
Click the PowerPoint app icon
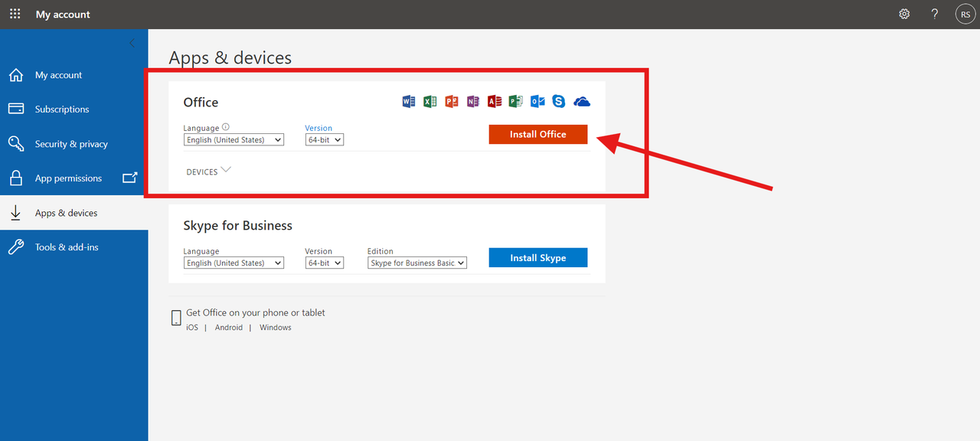pyautogui.click(x=452, y=101)
